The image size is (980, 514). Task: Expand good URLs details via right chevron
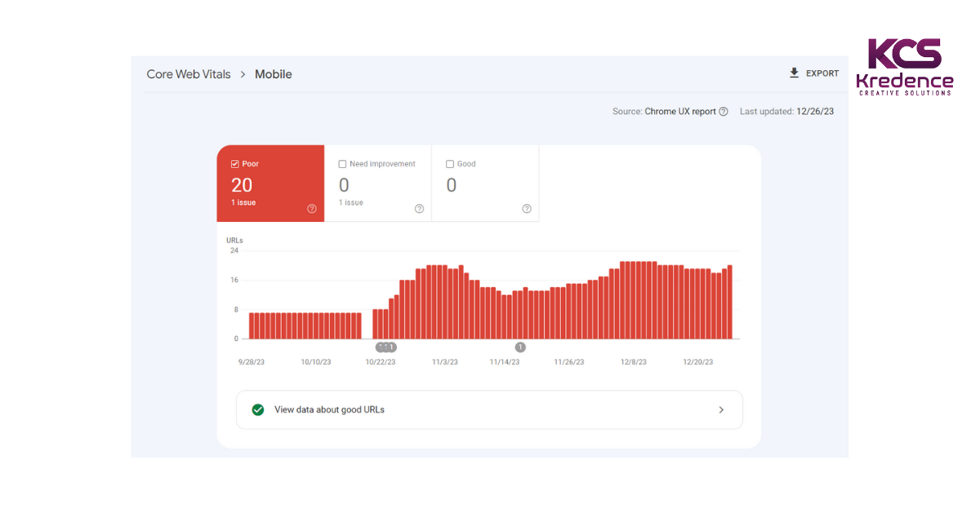tap(721, 410)
